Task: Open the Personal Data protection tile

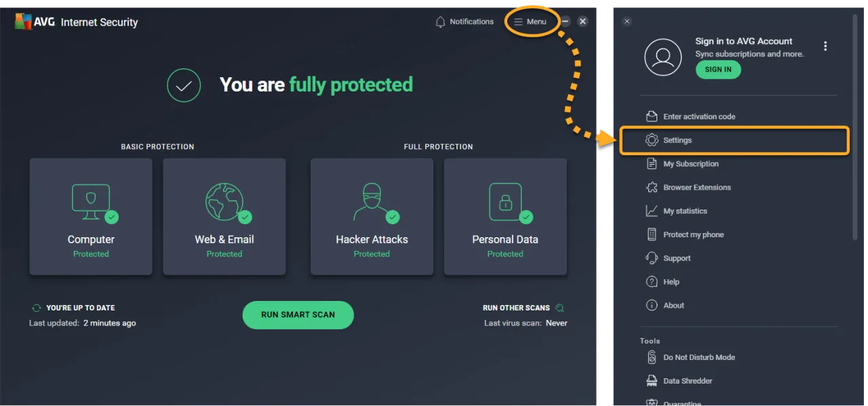Action: (x=505, y=216)
